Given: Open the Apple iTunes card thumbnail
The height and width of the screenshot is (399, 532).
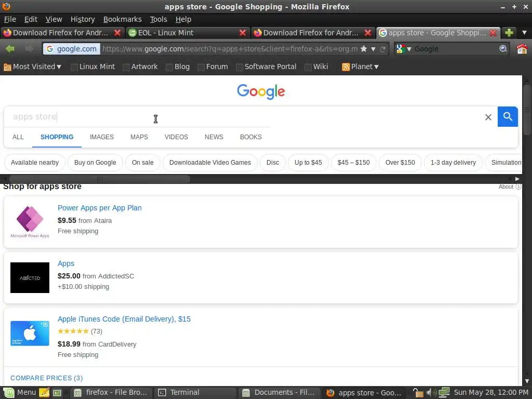Looking at the screenshot, I should [30, 333].
